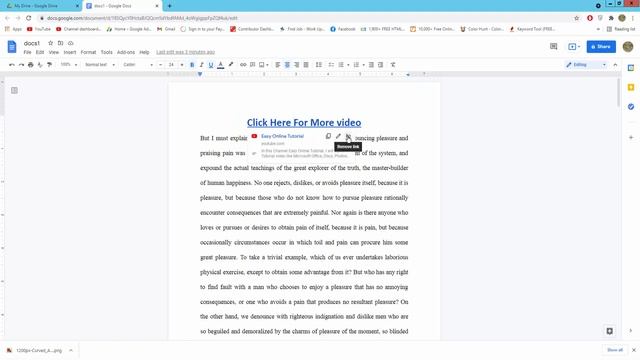The image size is (640, 360).
Task: Click the increase indent icon
Action: (380, 64)
